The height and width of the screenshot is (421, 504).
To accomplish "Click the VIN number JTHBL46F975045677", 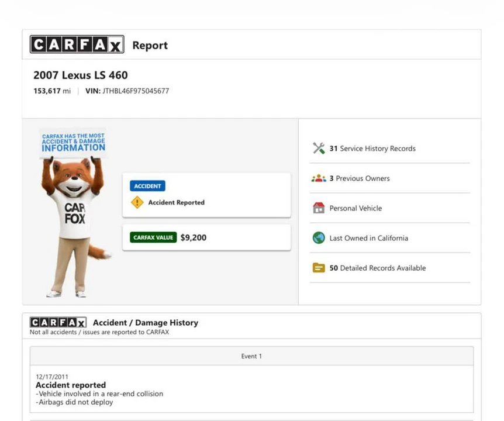I will [136, 91].
